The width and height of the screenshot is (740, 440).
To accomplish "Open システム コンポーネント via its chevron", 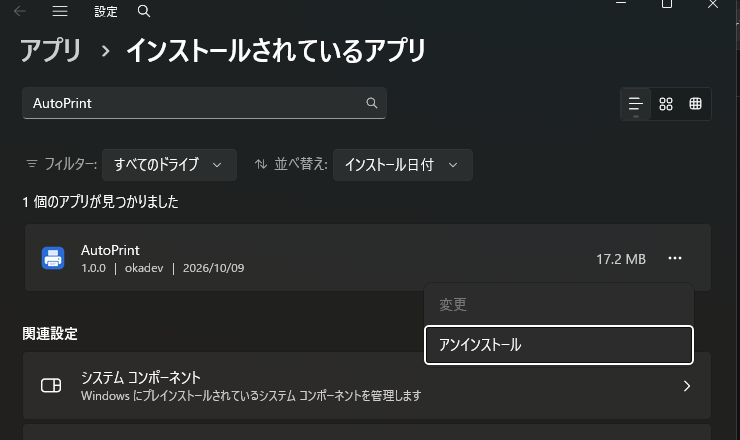I will coord(687,386).
